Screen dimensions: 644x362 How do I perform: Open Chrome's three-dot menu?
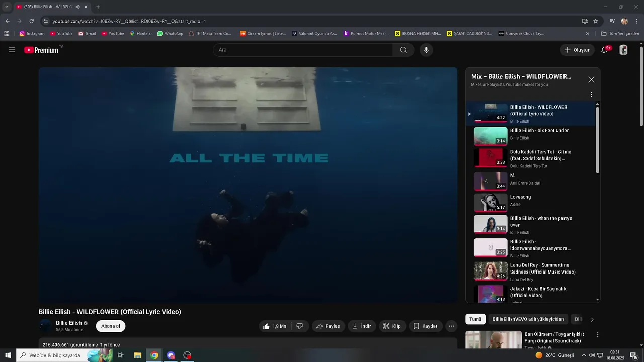[x=637, y=21]
